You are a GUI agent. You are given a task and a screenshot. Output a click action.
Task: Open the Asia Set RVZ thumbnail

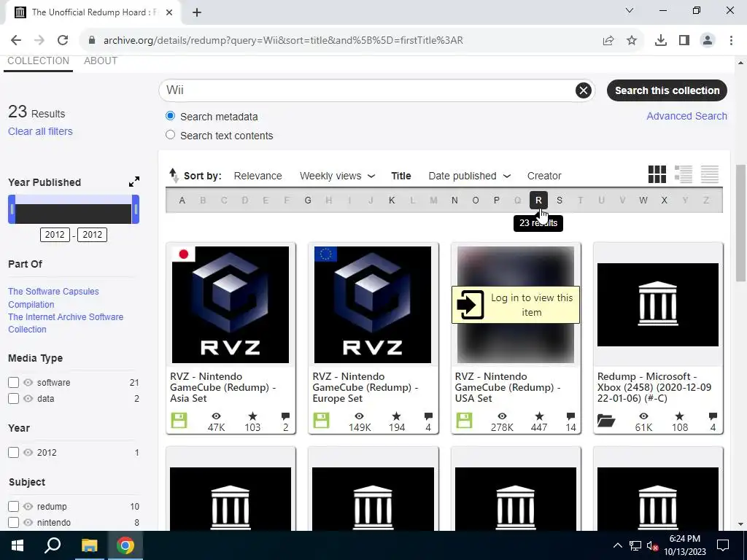(230, 304)
